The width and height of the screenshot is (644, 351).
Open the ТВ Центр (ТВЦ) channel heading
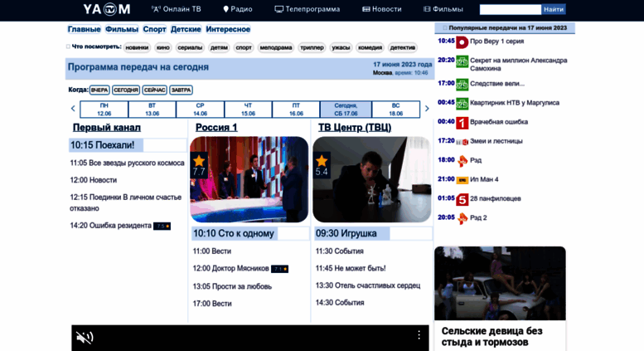tap(355, 128)
